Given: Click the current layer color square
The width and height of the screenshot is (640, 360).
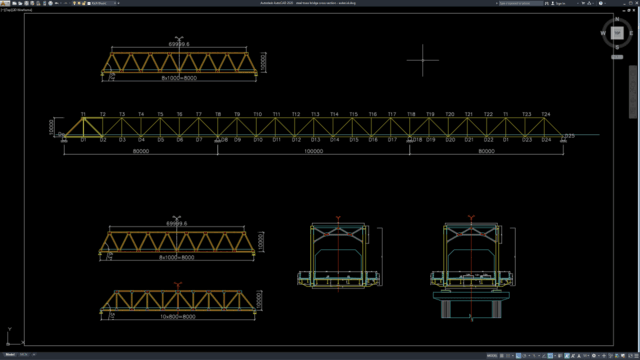Looking at the screenshot, I should coord(89,3).
